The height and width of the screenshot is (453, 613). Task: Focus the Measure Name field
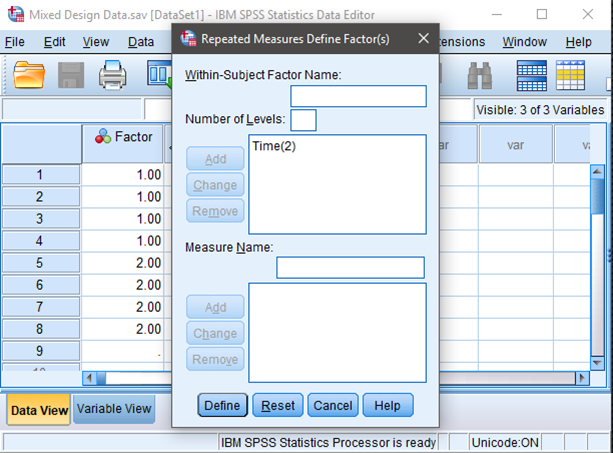[350, 268]
